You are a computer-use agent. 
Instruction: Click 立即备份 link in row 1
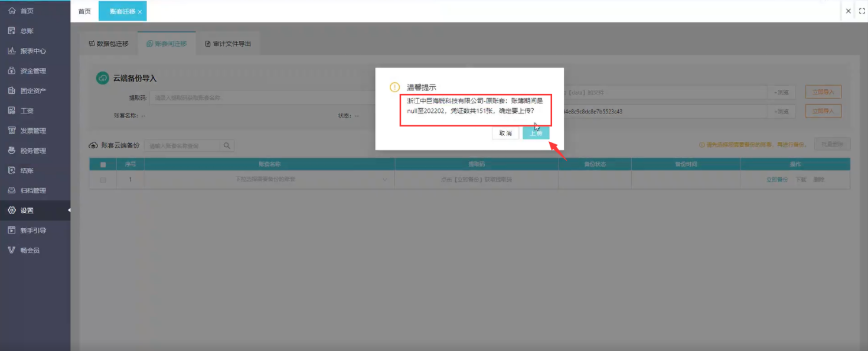pyautogui.click(x=777, y=180)
